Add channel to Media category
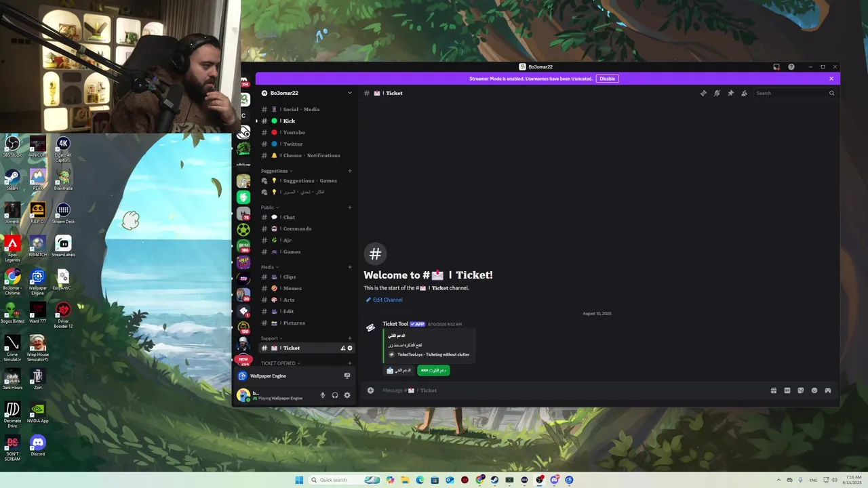 point(350,267)
